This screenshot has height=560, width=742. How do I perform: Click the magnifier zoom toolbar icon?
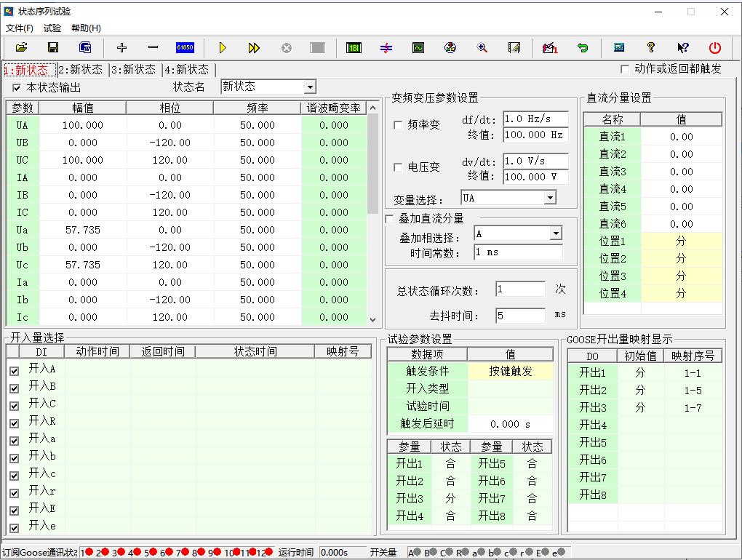(482, 48)
